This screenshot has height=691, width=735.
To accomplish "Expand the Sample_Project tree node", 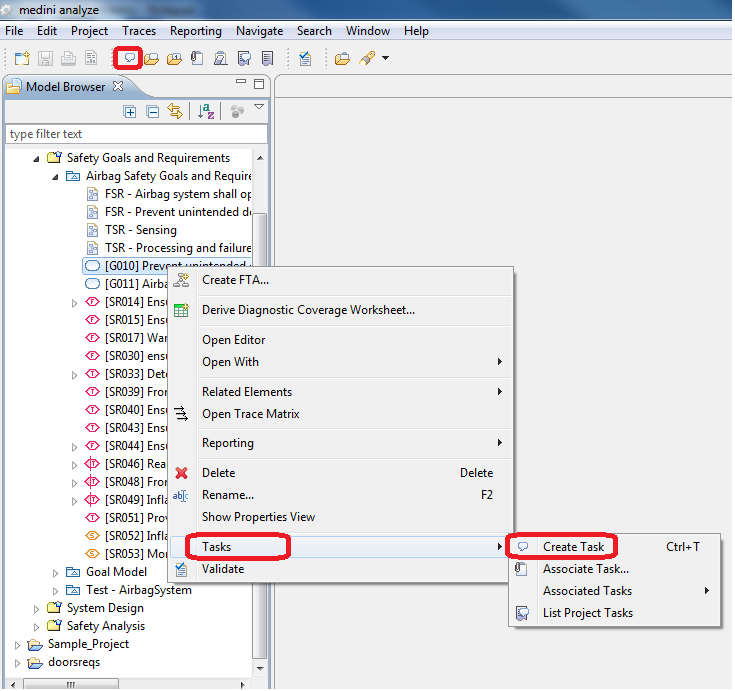I will click(x=17, y=644).
